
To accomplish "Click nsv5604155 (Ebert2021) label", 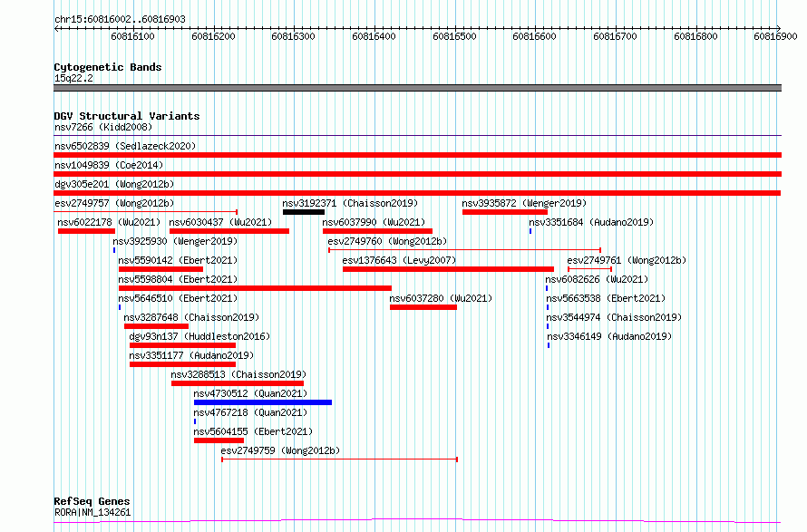I will [x=253, y=431].
